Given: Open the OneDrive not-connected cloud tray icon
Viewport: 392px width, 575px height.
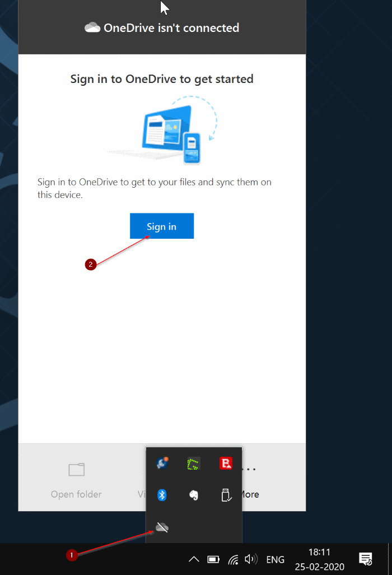Looking at the screenshot, I should click(x=162, y=527).
